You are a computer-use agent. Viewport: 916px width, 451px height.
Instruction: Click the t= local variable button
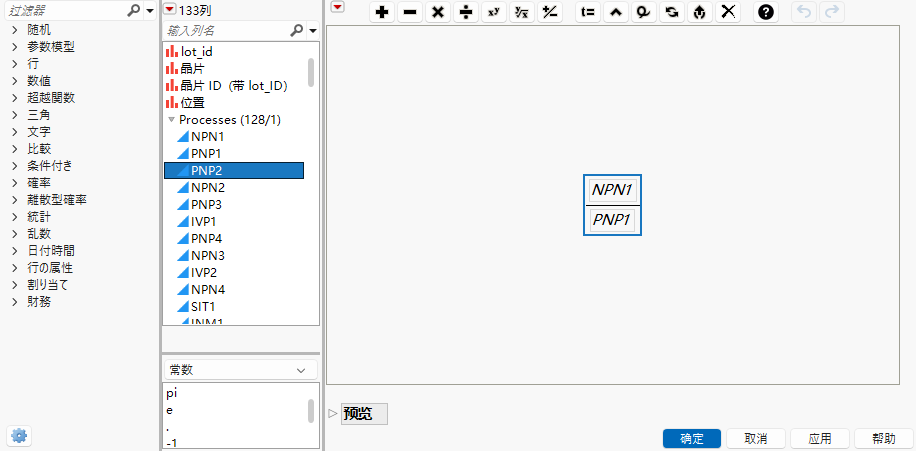point(588,12)
